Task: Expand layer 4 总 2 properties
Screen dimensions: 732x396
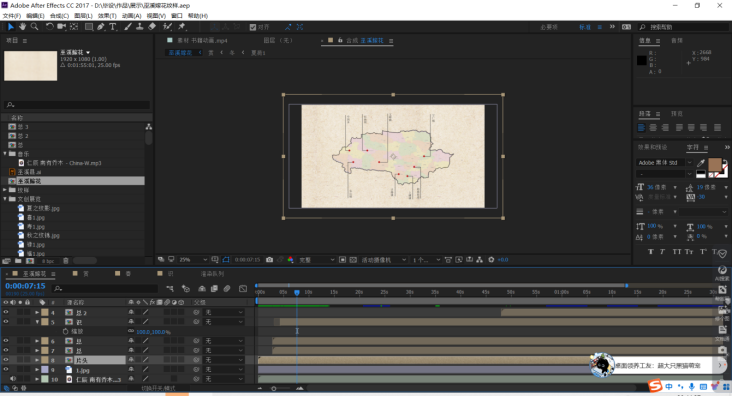Action: [x=37, y=312]
